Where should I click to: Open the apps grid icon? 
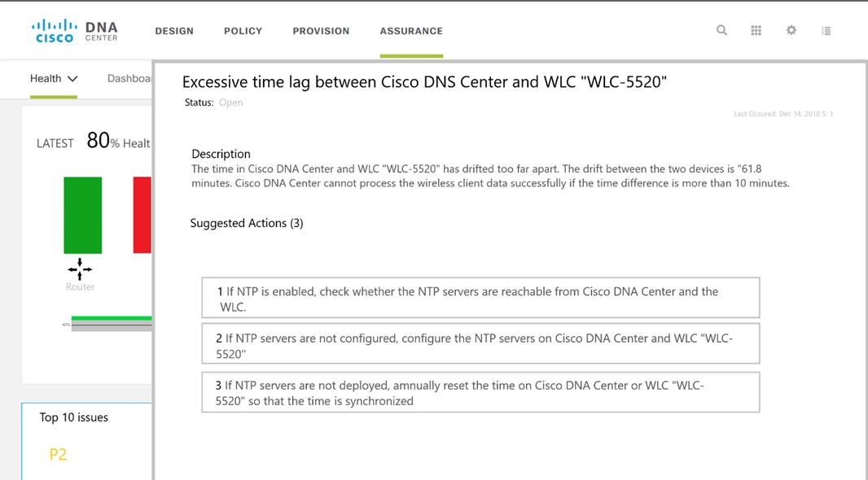[x=756, y=30]
